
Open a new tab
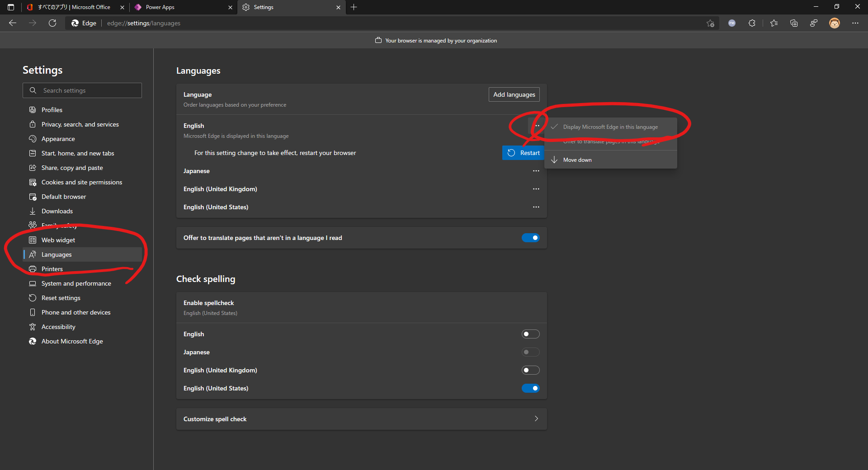pyautogui.click(x=354, y=7)
